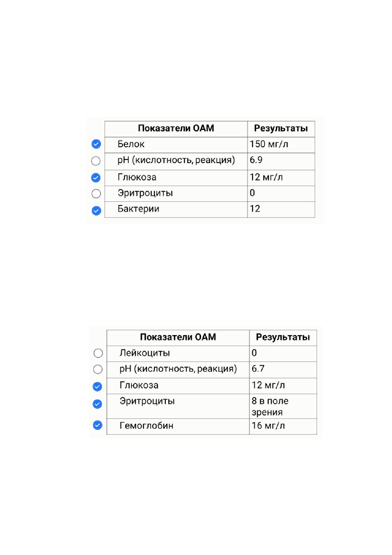Select the Лейкоциты row circle
This screenshot has width=392, height=555.
[98, 353]
